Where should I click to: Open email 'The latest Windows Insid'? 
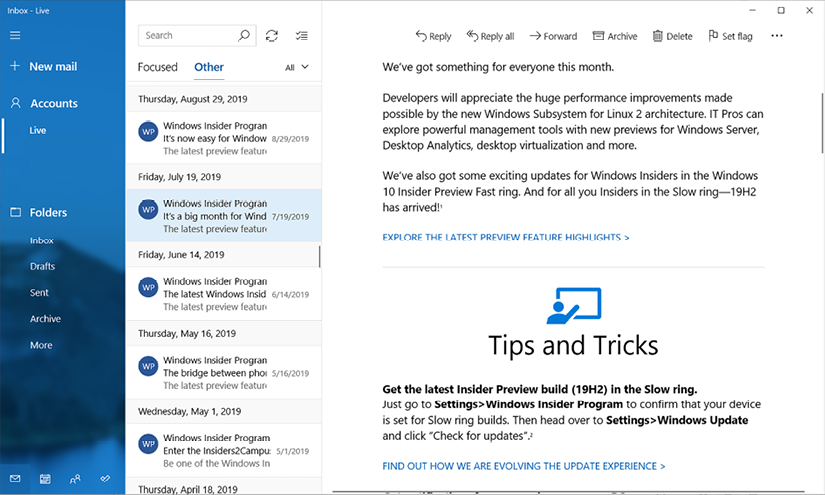tap(224, 294)
